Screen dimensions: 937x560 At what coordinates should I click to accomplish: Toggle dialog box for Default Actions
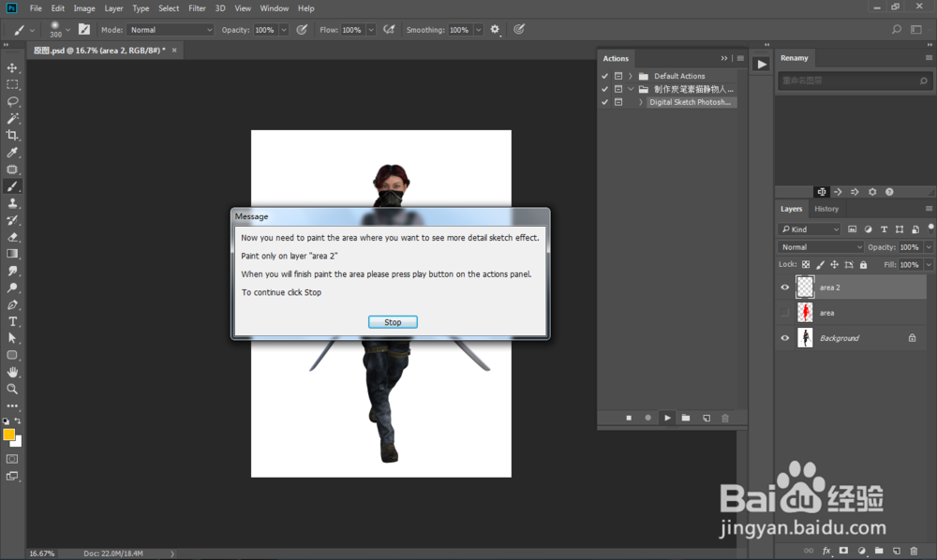618,76
